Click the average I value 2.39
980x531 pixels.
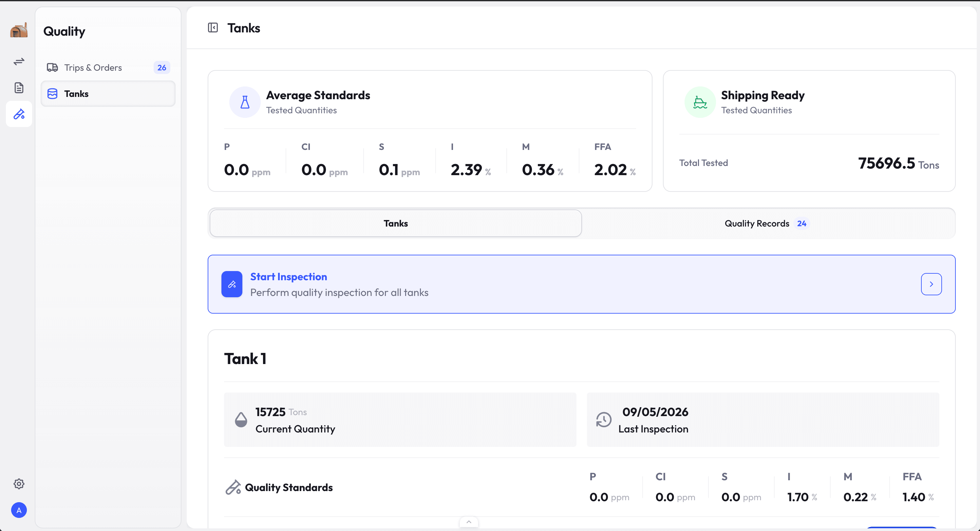[x=466, y=170]
